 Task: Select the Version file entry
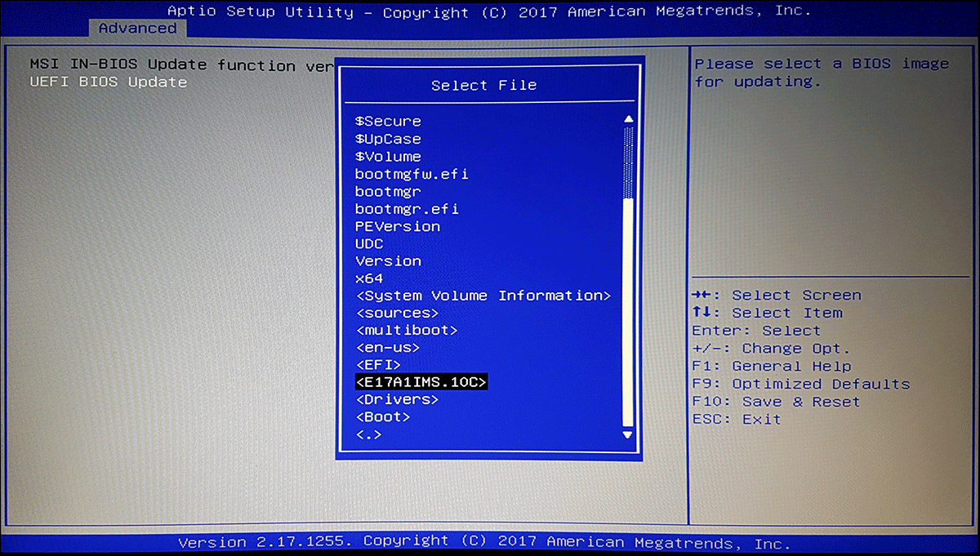(x=388, y=261)
